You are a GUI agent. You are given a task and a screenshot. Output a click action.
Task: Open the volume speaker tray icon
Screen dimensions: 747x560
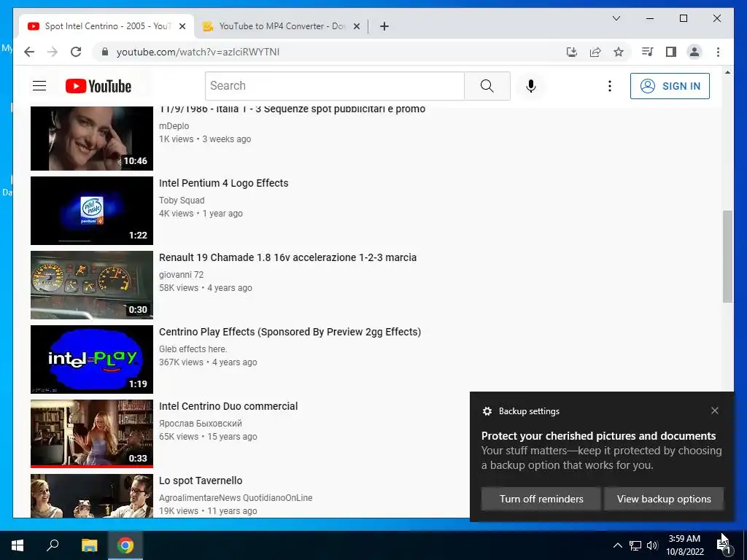pos(652,545)
